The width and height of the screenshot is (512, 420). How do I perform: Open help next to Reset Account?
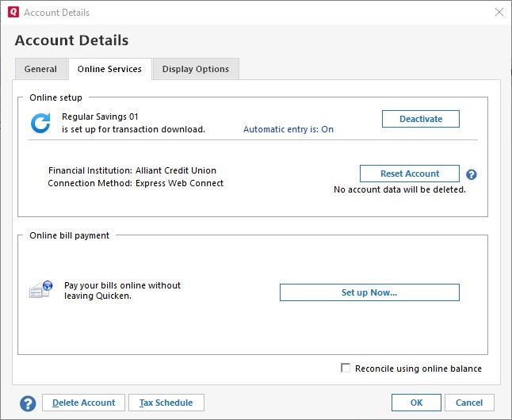pyautogui.click(x=471, y=174)
